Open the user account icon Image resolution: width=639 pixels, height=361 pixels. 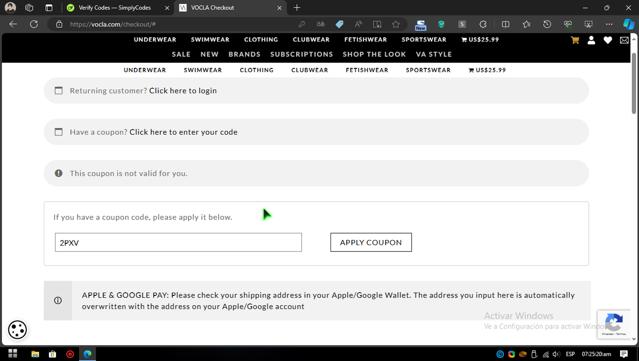(591, 40)
